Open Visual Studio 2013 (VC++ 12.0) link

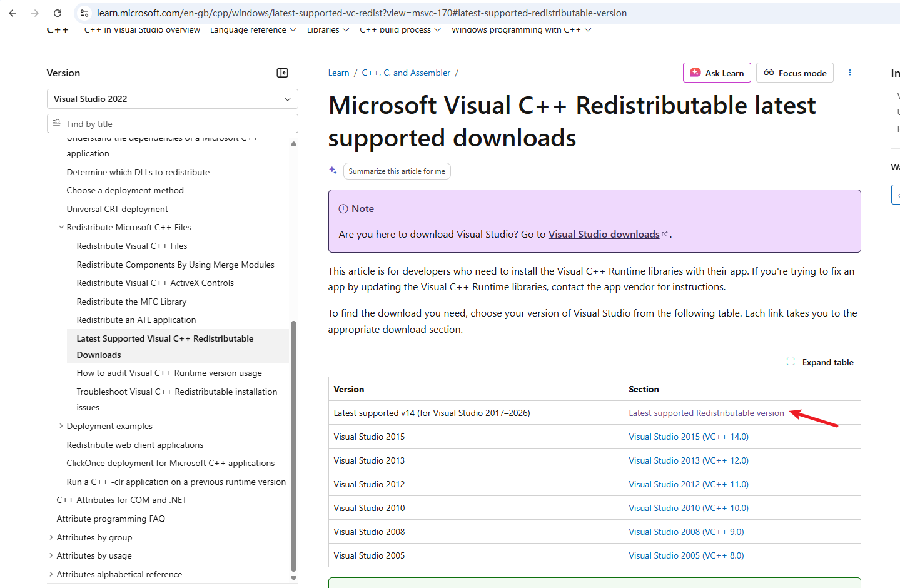[x=689, y=460]
